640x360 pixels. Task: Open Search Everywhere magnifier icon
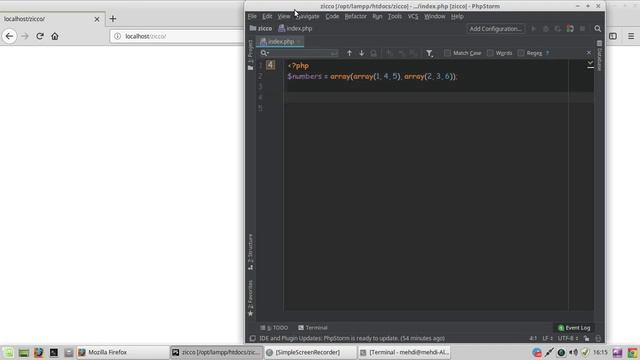pyautogui.click(x=598, y=29)
